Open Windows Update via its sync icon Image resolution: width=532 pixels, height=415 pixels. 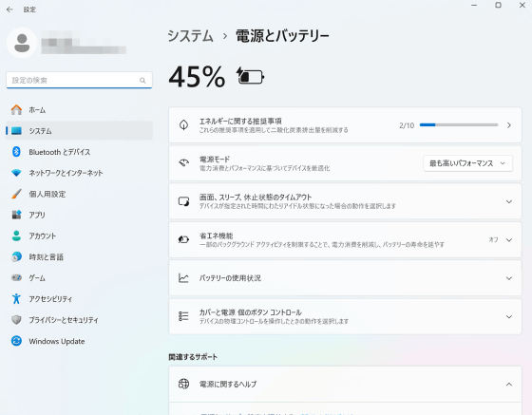(x=16, y=341)
